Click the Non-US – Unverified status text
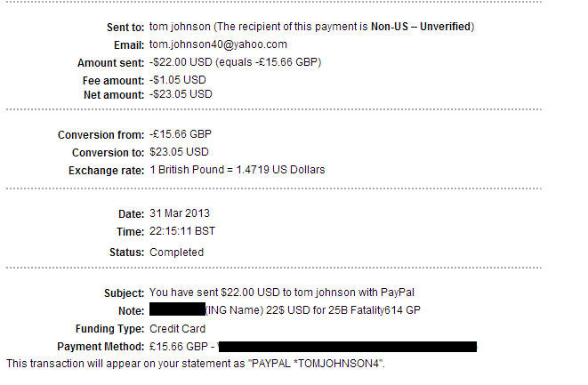The image size is (588, 385). [421, 27]
